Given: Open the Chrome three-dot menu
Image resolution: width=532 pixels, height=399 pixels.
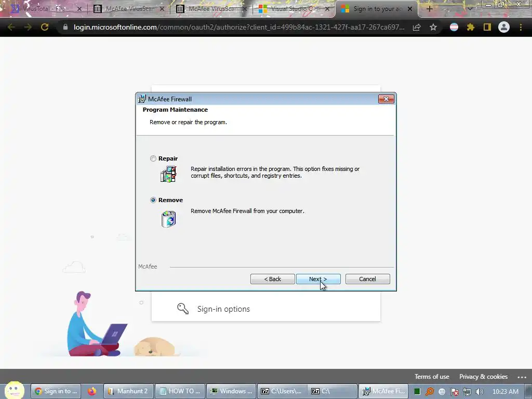Looking at the screenshot, I should (521, 27).
